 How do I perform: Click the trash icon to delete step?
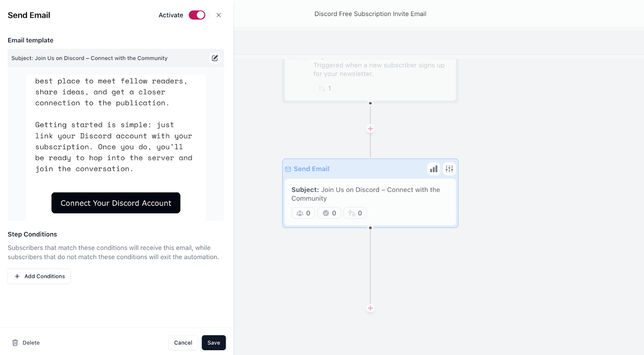[15, 343]
